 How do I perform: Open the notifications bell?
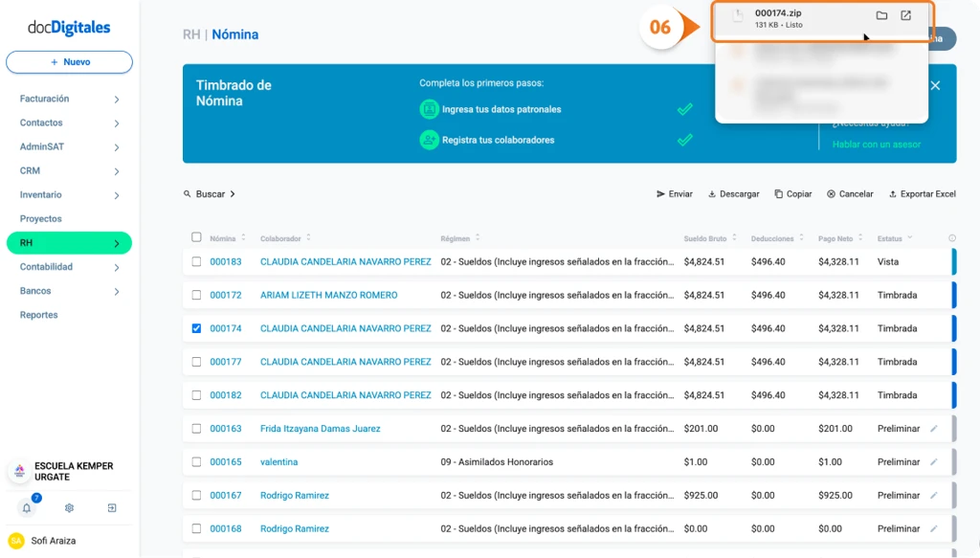[x=26, y=508]
